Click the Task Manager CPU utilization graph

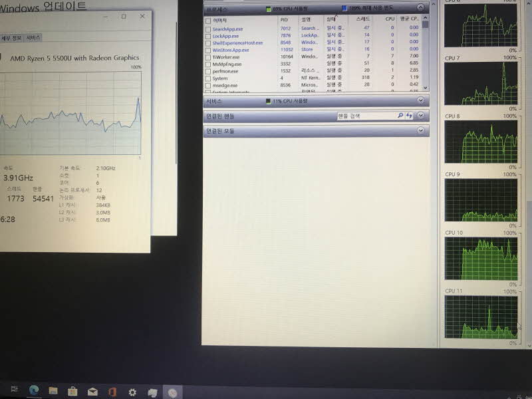70,113
